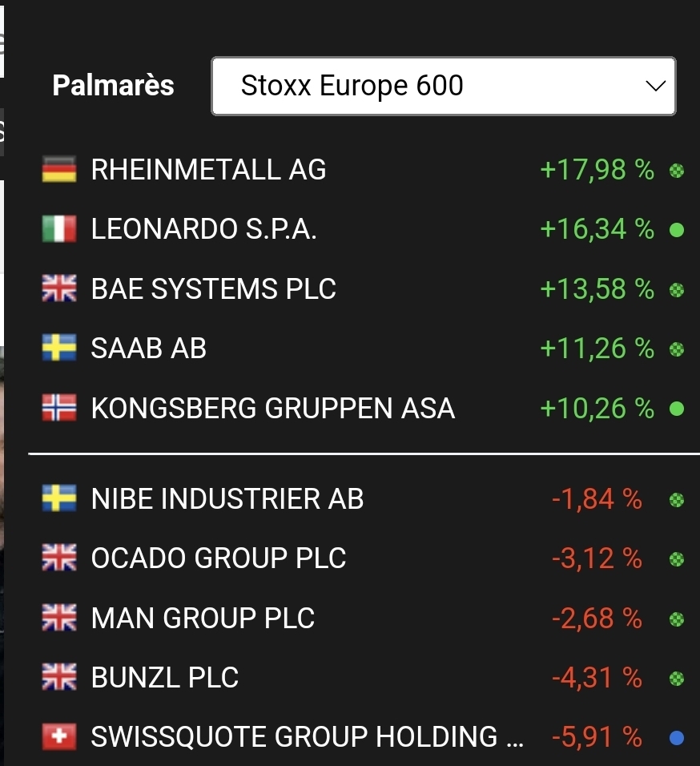Click Saab AB's +11,26 % change value
The height and width of the screenshot is (766, 700).
click(x=597, y=348)
